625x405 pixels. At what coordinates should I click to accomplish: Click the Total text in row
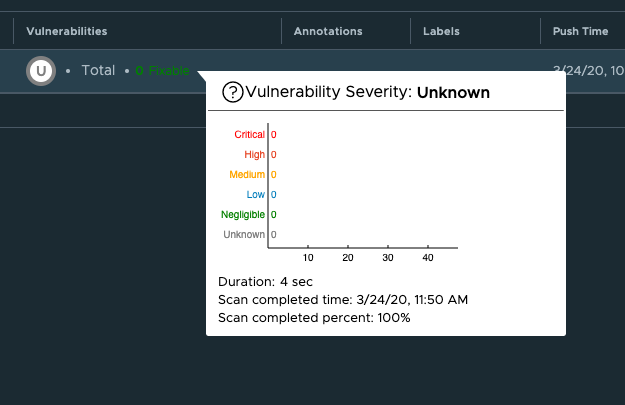click(x=98, y=71)
